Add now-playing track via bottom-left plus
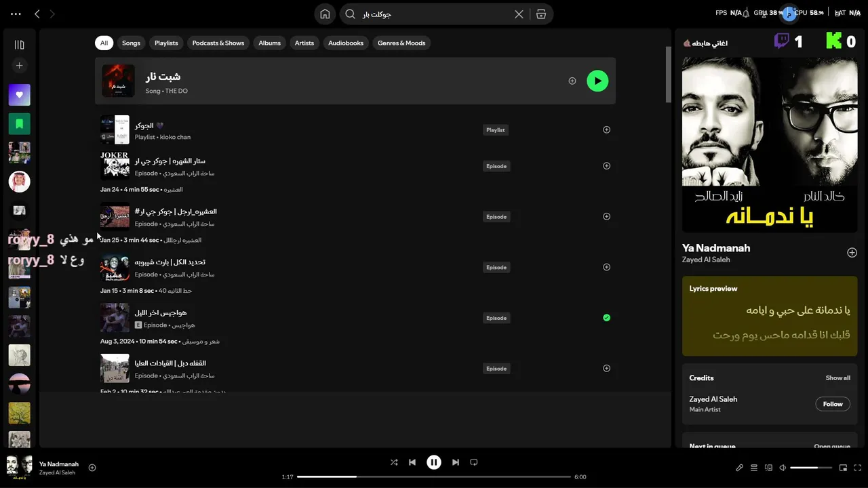This screenshot has width=868, height=488. 92,468
